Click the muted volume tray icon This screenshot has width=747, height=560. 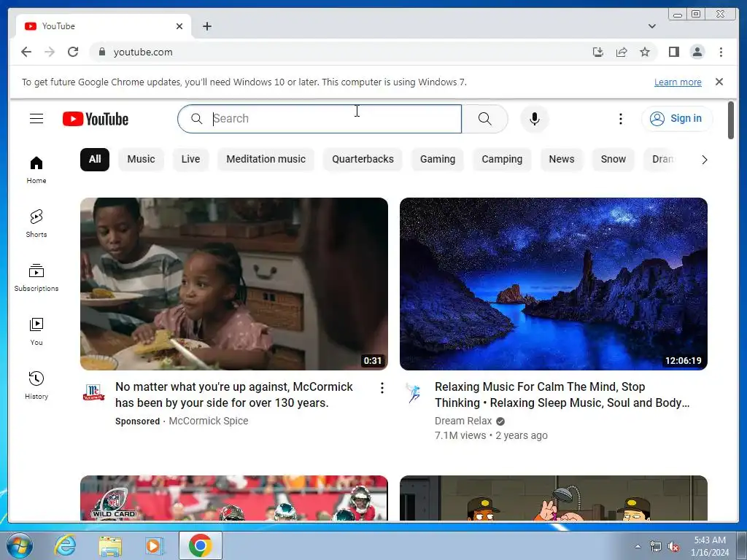tap(673, 546)
